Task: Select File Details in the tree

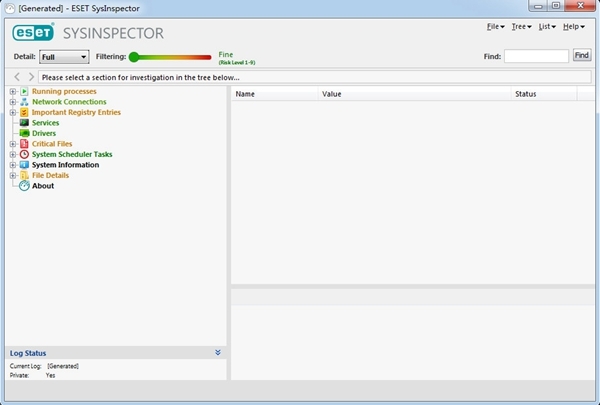Action: tap(51, 175)
